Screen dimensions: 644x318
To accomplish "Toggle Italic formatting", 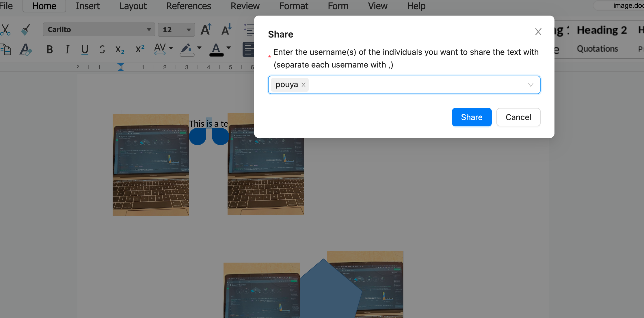I will (x=67, y=50).
